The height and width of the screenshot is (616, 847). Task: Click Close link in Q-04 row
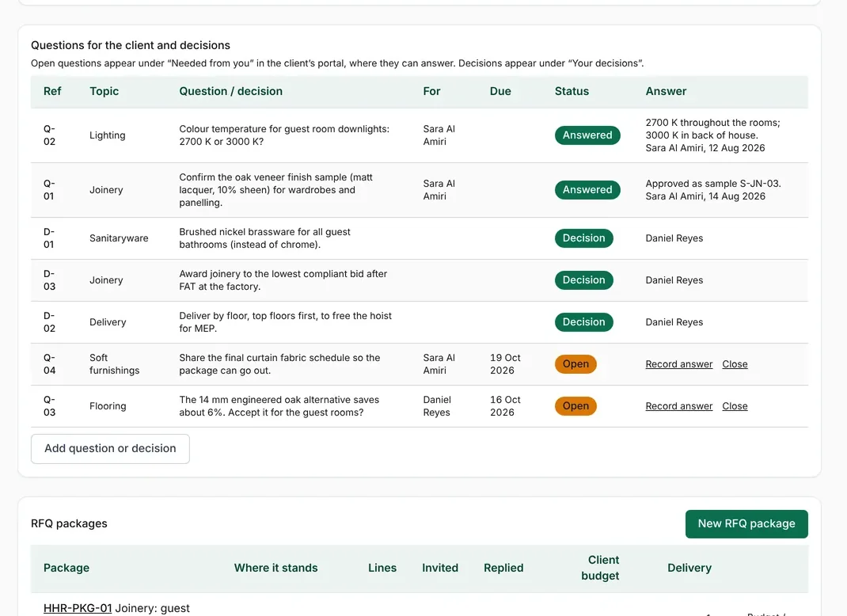pos(735,364)
